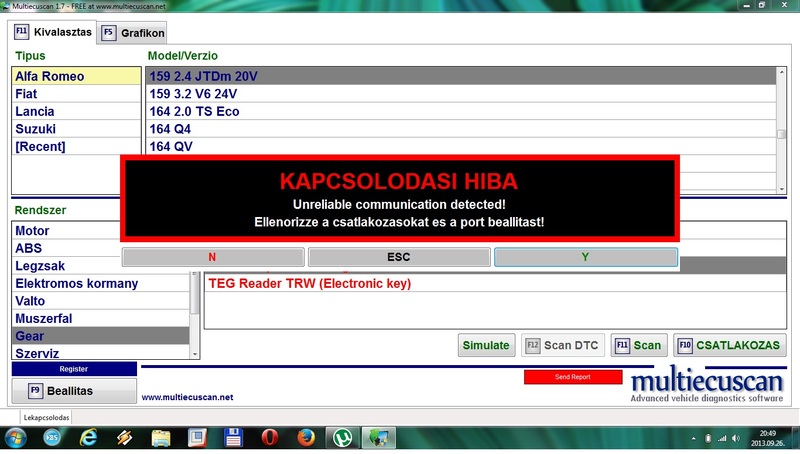Click ESC button in error dialog
The height and width of the screenshot is (454, 800).
click(399, 257)
